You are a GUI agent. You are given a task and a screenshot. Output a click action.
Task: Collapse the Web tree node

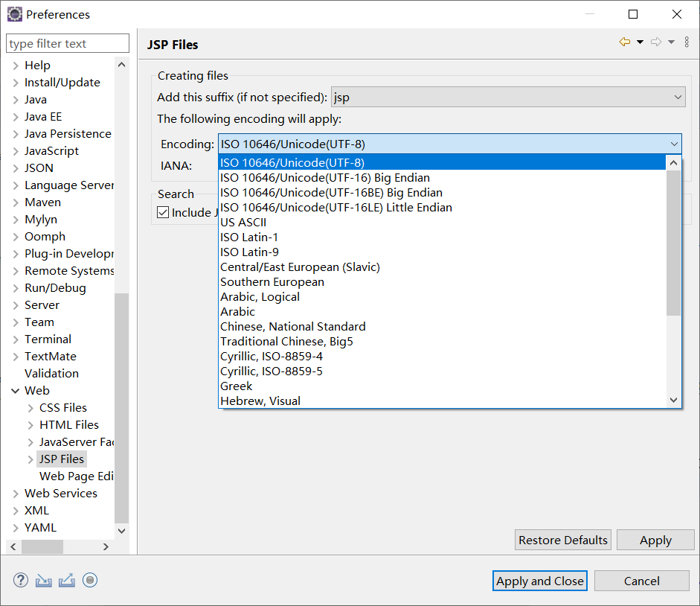click(x=16, y=391)
